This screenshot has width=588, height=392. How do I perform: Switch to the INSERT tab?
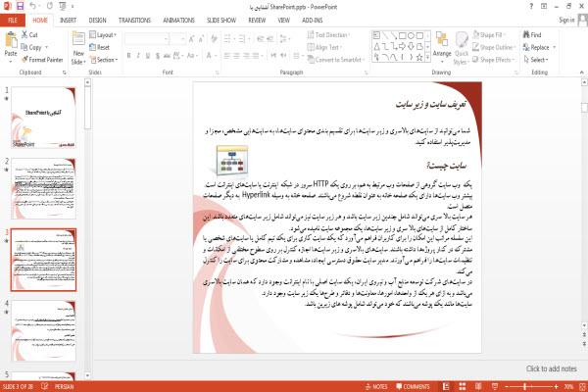[68, 21]
